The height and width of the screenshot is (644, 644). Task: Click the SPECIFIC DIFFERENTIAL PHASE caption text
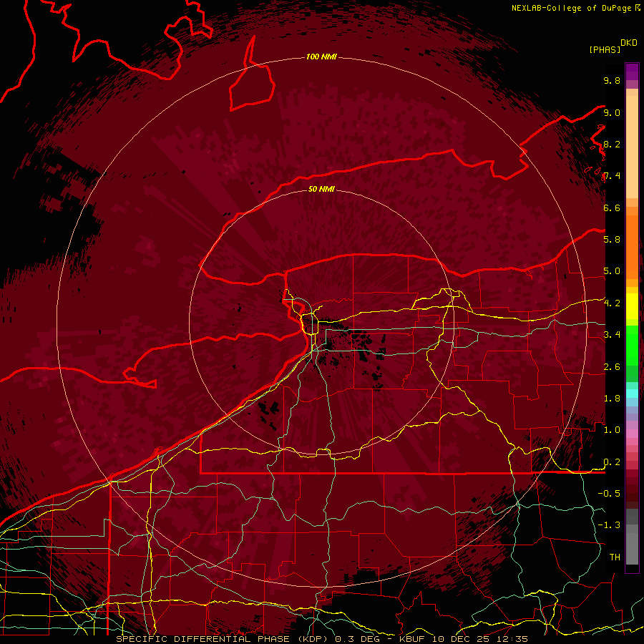click(203, 639)
